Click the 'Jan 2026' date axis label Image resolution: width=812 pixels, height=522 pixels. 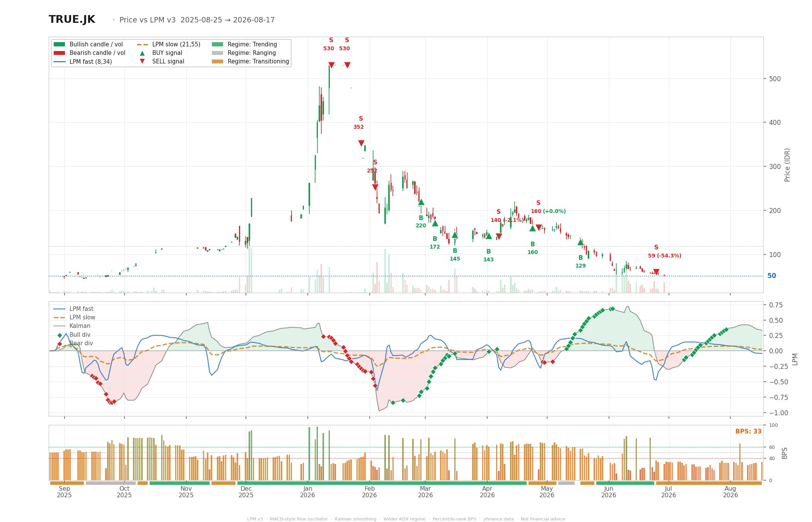pyautogui.click(x=307, y=492)
